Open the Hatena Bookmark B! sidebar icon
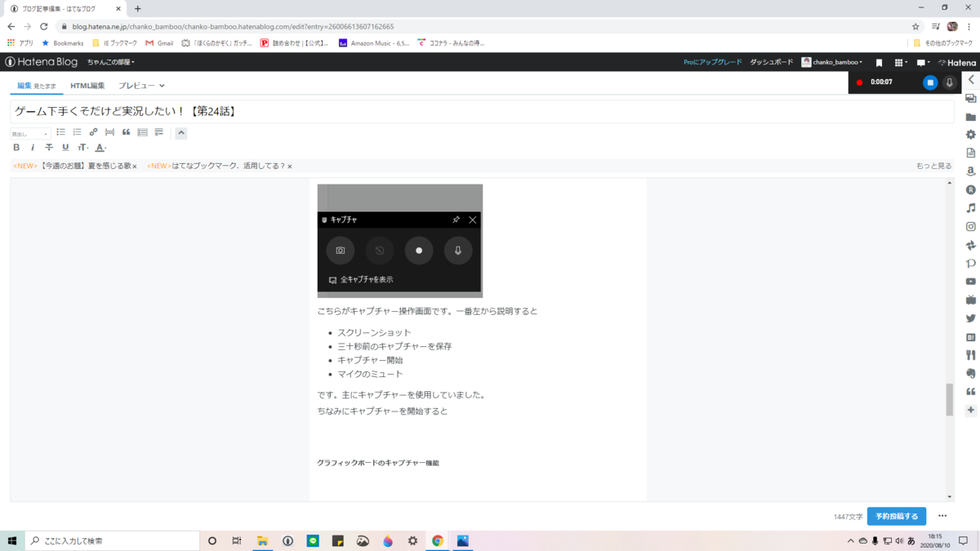The image size is (980, 551). pyautogui.click(x=971, y=337)
